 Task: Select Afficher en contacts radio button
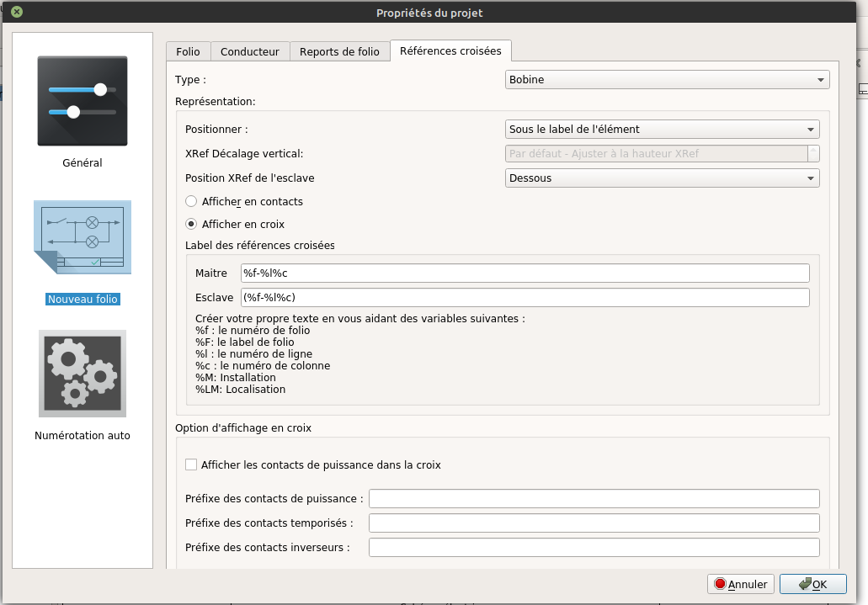191,202
